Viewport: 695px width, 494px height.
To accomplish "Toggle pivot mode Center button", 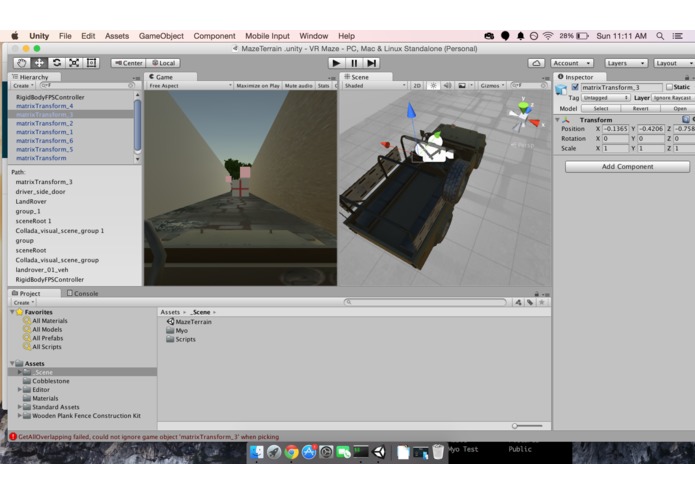I will click(x=128, y=63).
